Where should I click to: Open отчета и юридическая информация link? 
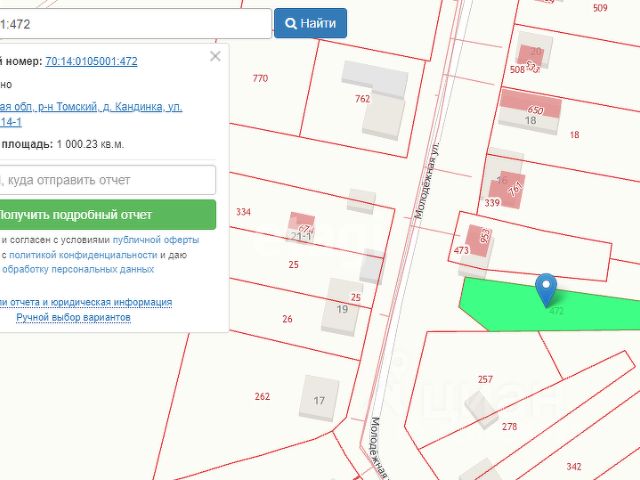(x=86, y=302)
